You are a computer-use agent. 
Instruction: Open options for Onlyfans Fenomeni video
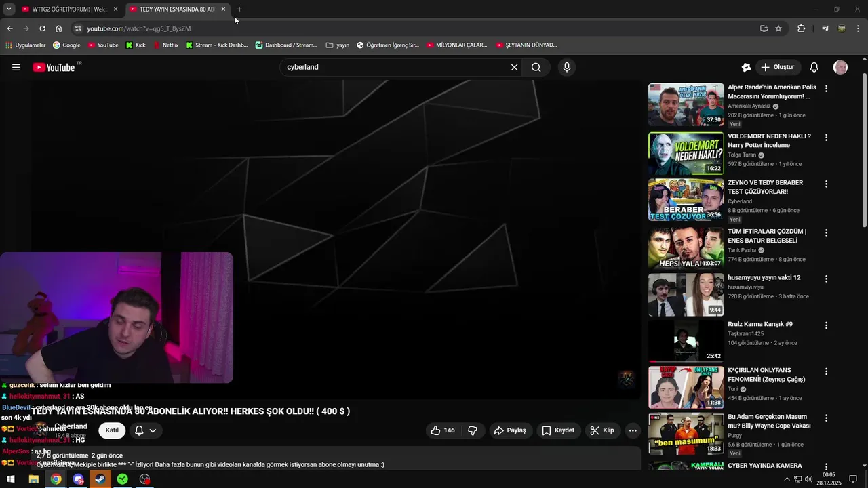click(826, 372)
